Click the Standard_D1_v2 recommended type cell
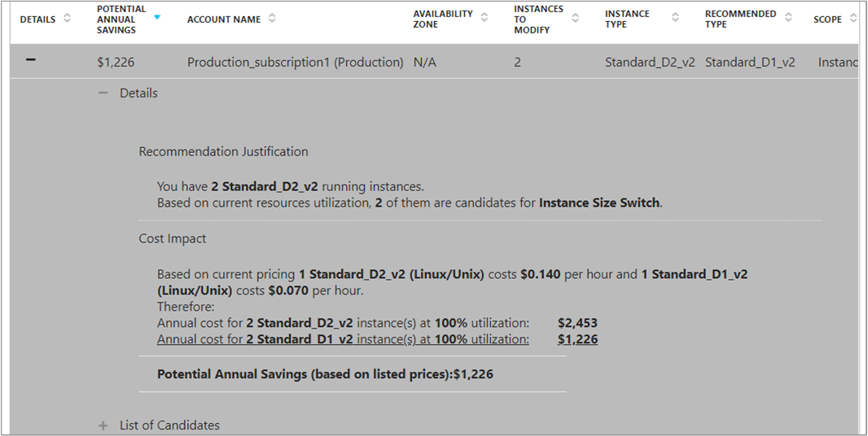Viewport: 868px width, 436px height. click(x=750, y=63)
